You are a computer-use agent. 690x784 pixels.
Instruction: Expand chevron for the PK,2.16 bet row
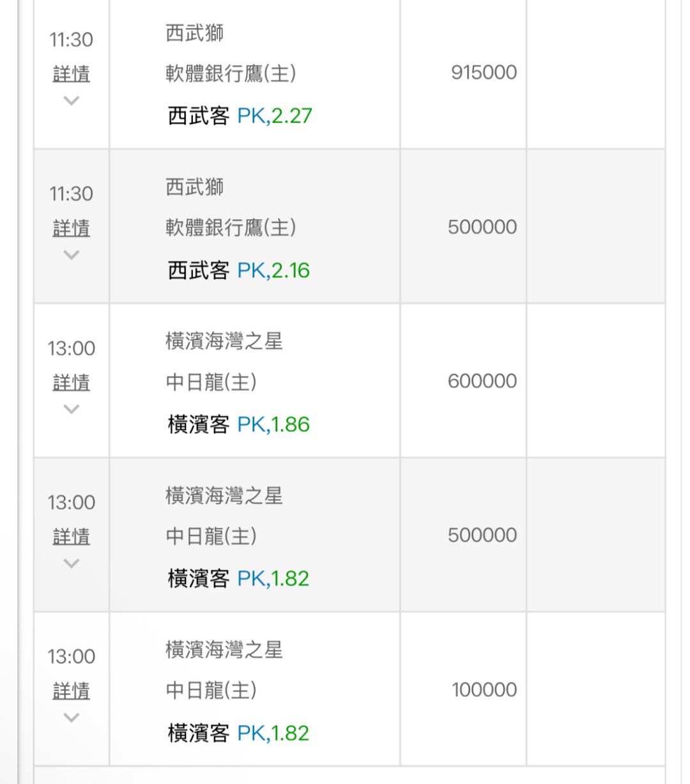[72, 254]
